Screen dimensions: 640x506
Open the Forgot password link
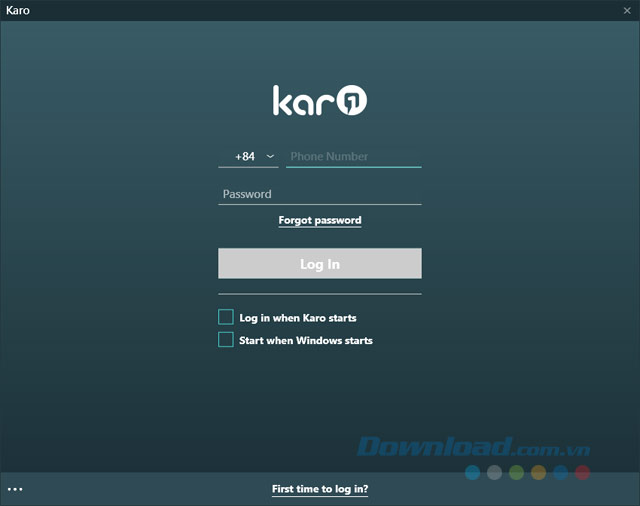click(x=320, y=220)
